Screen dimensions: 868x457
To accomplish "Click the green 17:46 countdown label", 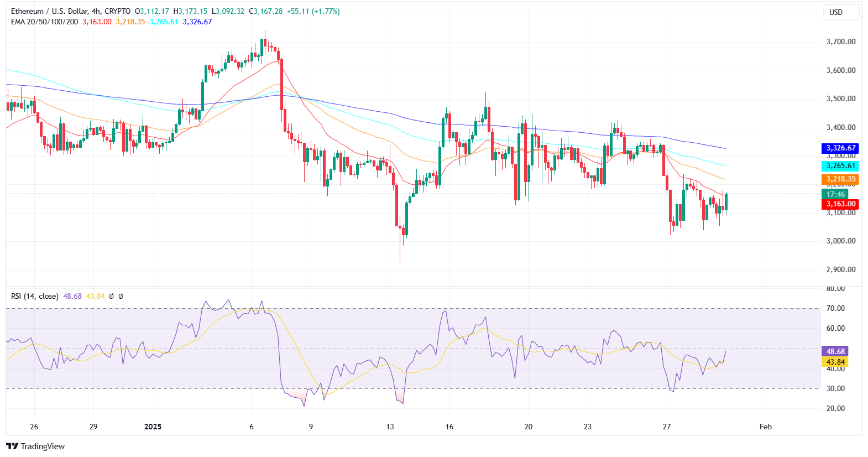I will click(x=835, y=194).
